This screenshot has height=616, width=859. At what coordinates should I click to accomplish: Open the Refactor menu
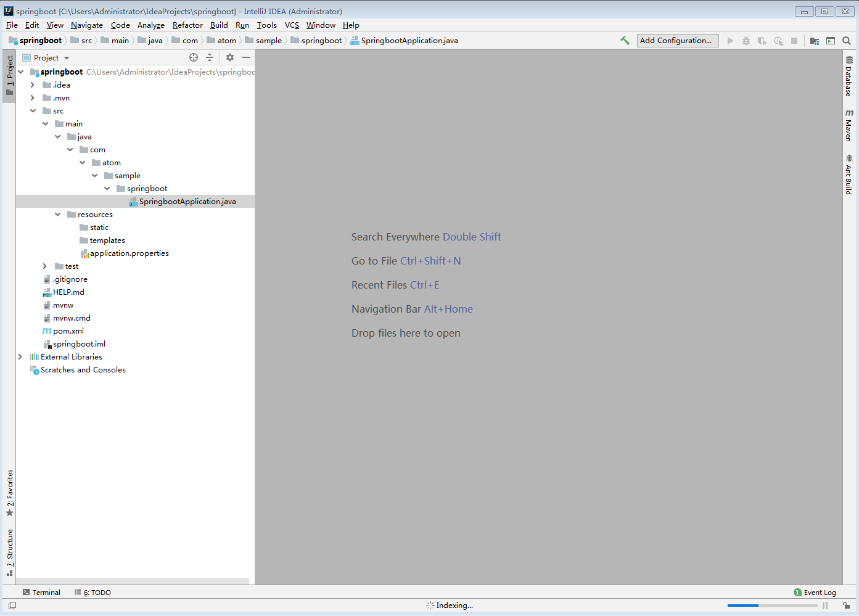pyautogui.click(x=187, y=25)
